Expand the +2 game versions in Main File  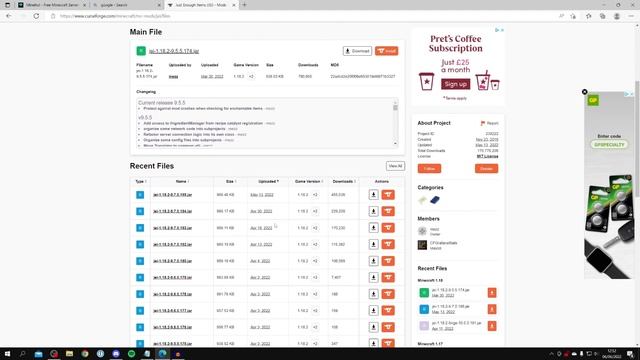coord(251,76)
